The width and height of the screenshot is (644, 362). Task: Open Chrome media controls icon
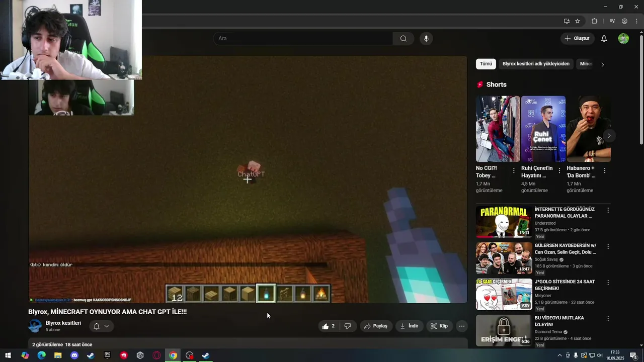click(x=612, y=21)
